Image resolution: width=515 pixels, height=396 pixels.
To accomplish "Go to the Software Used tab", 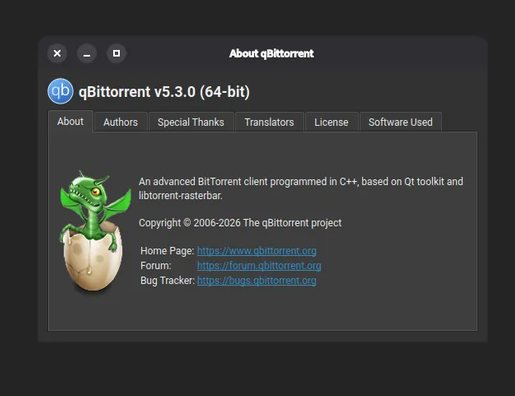I will 401,122.
